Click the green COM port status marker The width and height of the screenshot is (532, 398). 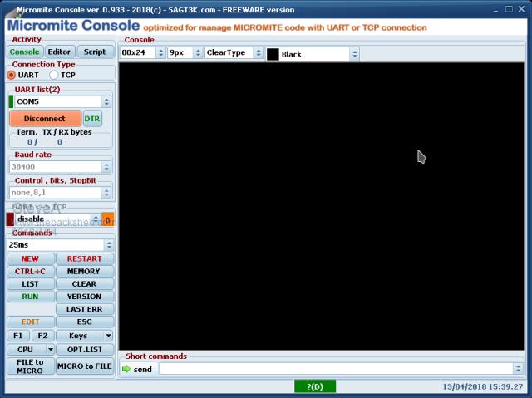[x=11, y=101]
